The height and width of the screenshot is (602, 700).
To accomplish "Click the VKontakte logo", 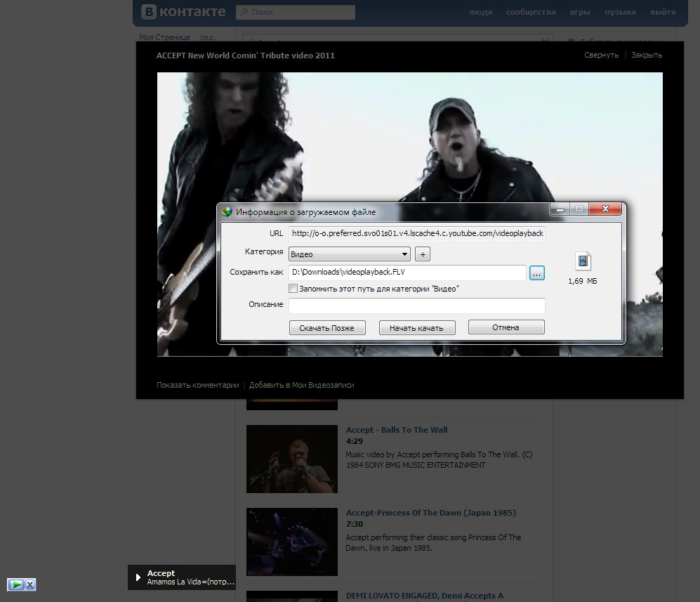I will click(183, 12).
